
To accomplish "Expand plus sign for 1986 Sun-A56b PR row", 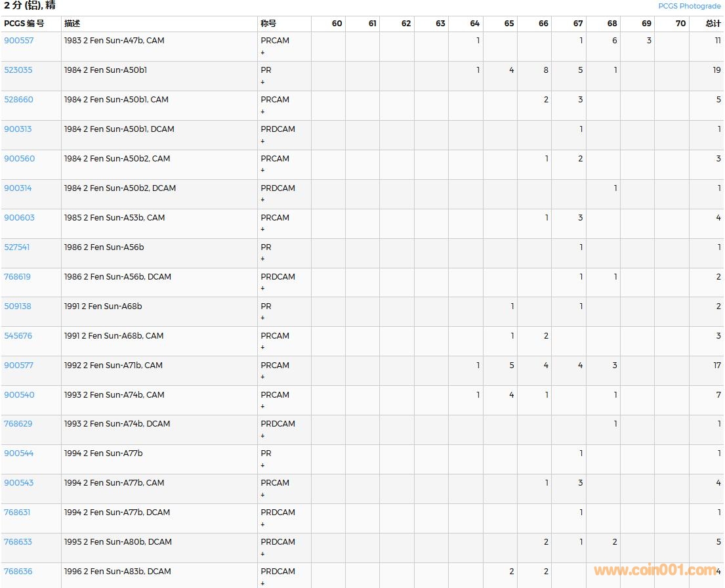I will coord(263,259).
